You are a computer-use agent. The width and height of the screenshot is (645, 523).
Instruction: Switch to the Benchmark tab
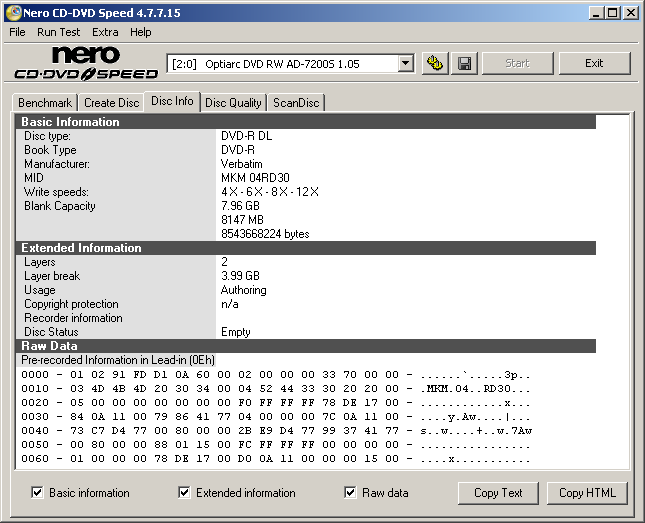tap(45, 103)
